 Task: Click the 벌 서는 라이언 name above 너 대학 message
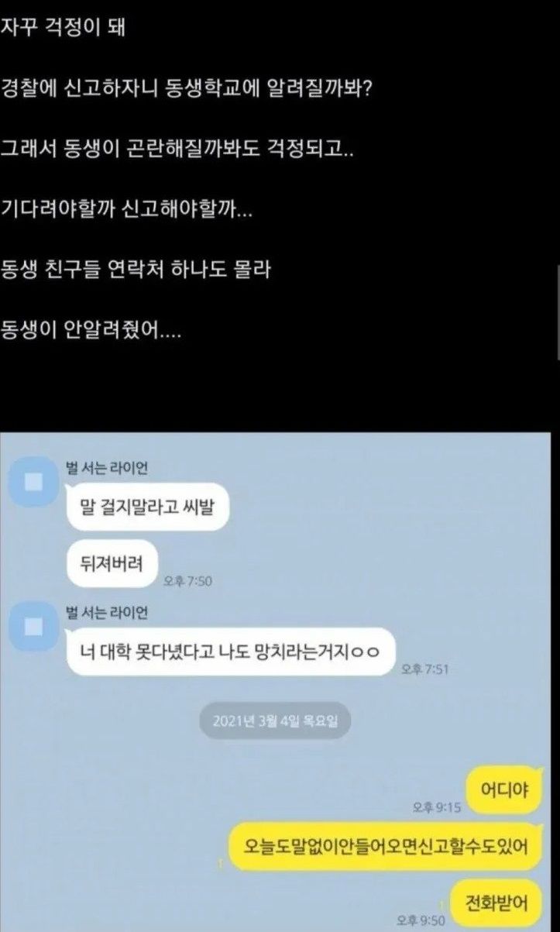[106, 612]
